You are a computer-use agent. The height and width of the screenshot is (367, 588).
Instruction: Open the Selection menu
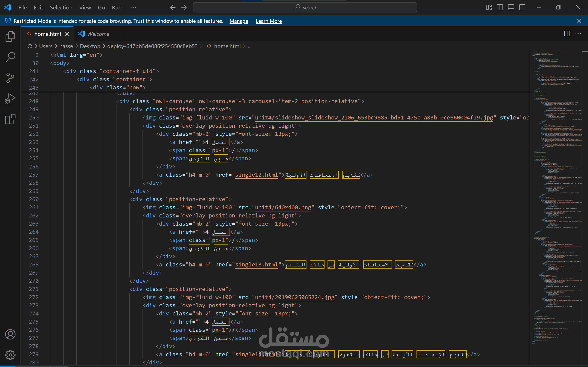(x=61, y=8)
